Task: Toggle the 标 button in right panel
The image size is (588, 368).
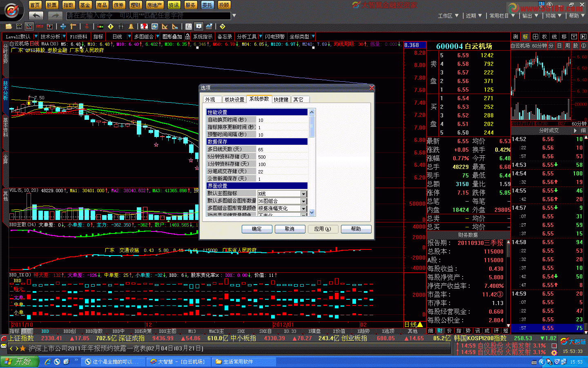Action: pyautogui.click(x=526, y=36)
